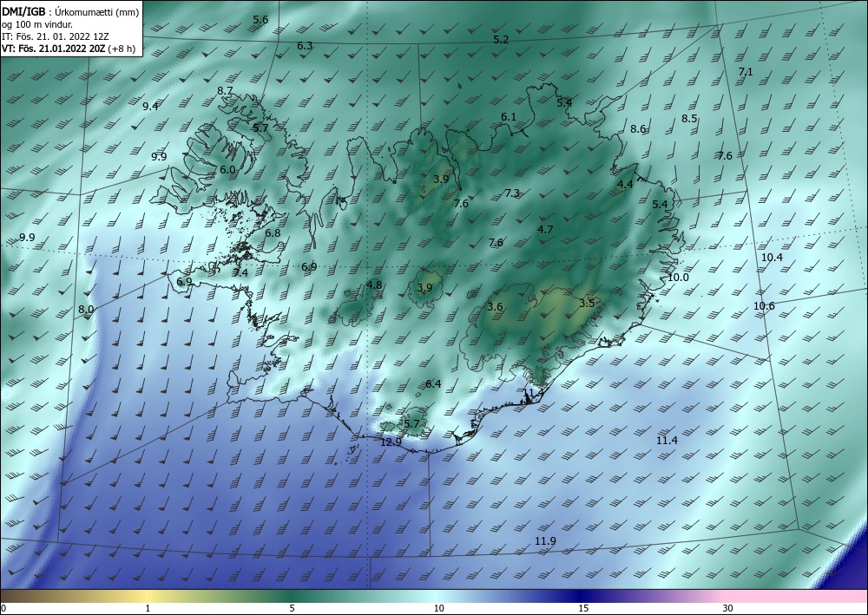Click the colour scale tick label 15

[583, 609]
